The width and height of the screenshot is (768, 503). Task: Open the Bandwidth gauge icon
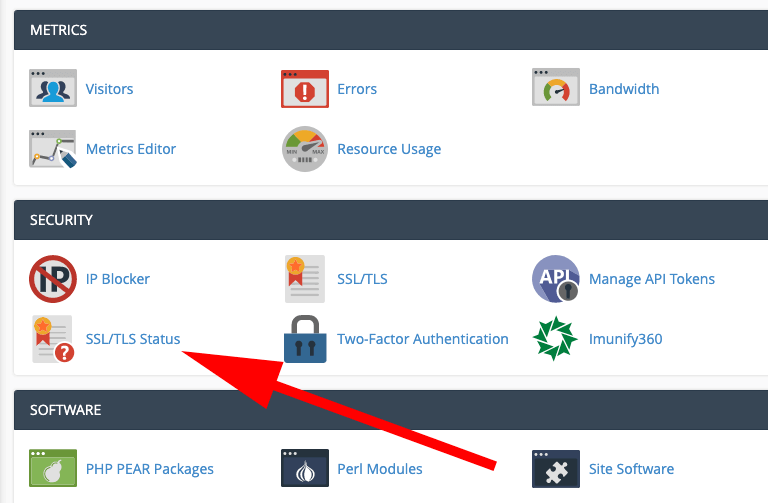coord(556,87)
